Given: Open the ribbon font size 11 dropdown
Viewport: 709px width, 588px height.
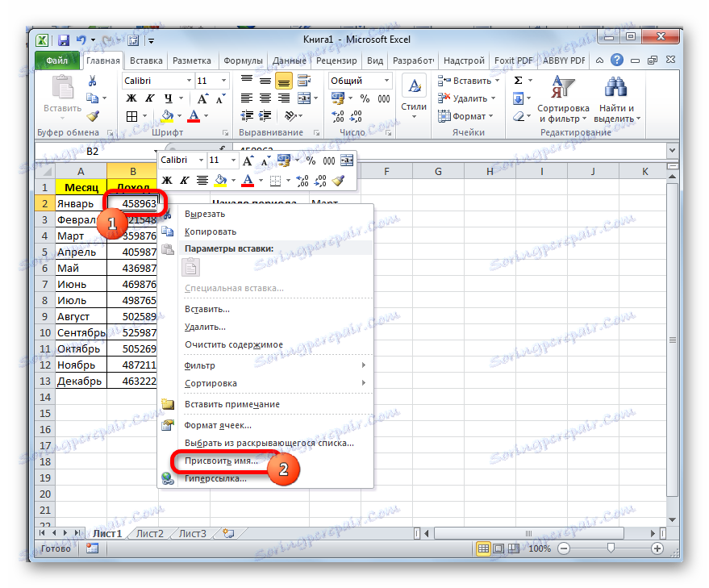Looking at the screenshot, I should 223,81.
